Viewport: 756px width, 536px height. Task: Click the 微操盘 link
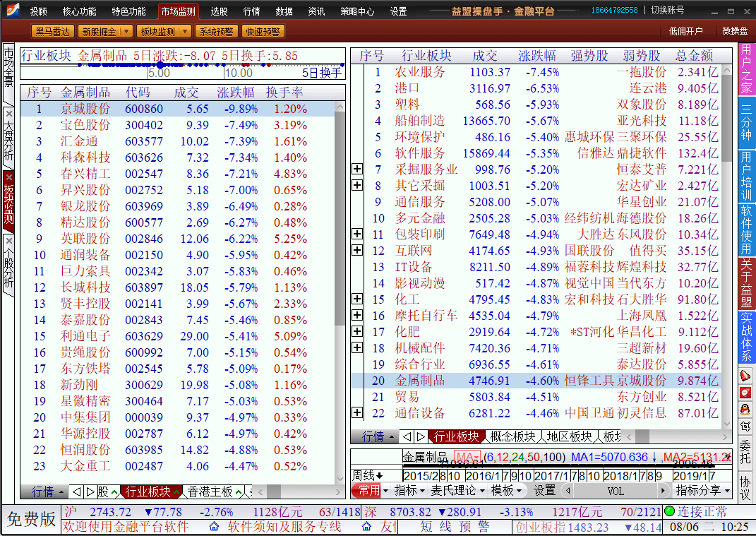point(735,31)
